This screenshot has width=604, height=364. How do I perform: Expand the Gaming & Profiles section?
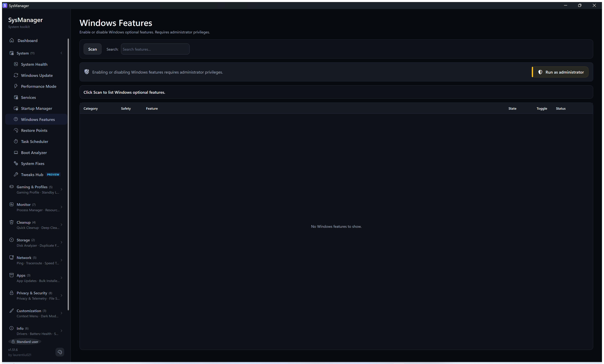point(62,189)
